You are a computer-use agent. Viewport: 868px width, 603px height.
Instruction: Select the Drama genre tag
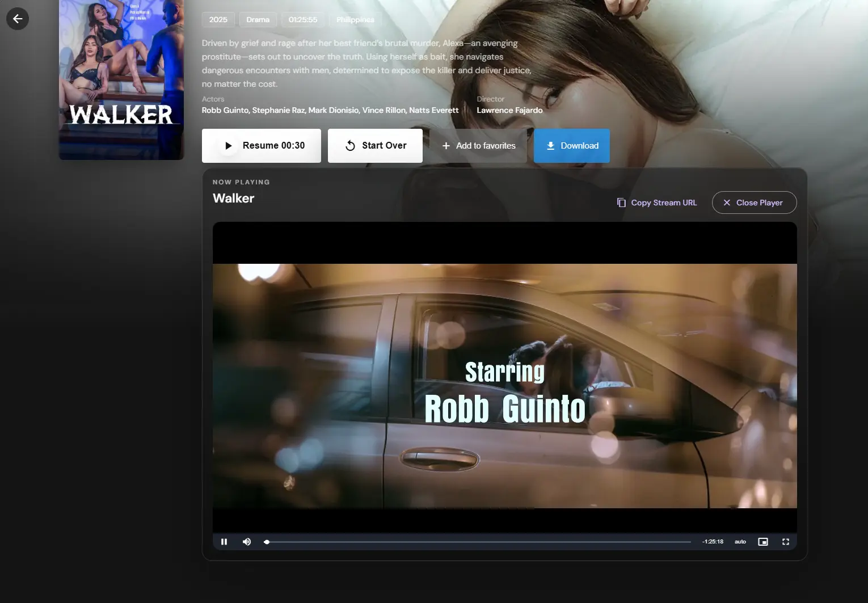[258, 19]
